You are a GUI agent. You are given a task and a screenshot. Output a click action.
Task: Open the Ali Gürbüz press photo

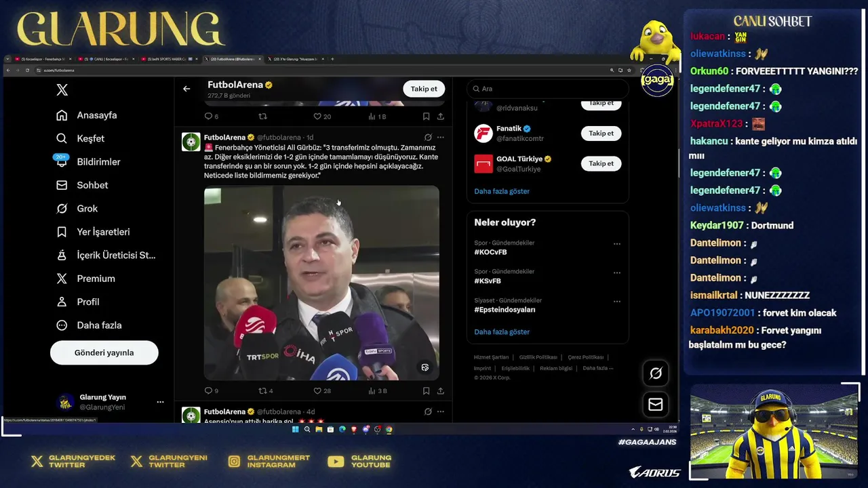pos(321,283)
